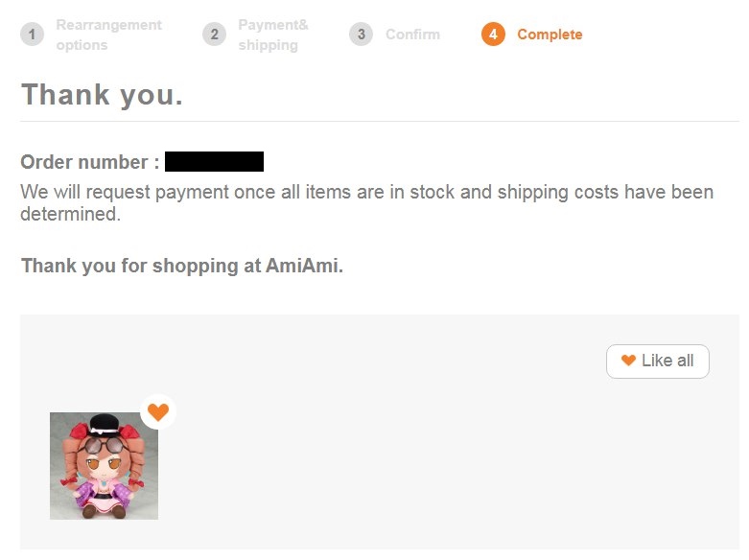Viewport: 749px width, 560px height.
Task: Select the Rearrangement options step label
Action: tap(108, 35)
